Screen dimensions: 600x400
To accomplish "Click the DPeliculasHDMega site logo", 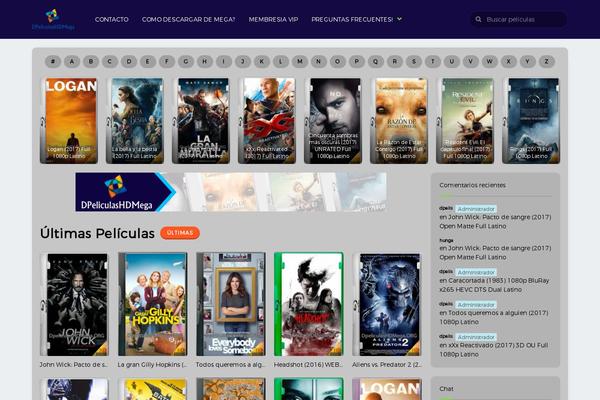I will 53,19.
